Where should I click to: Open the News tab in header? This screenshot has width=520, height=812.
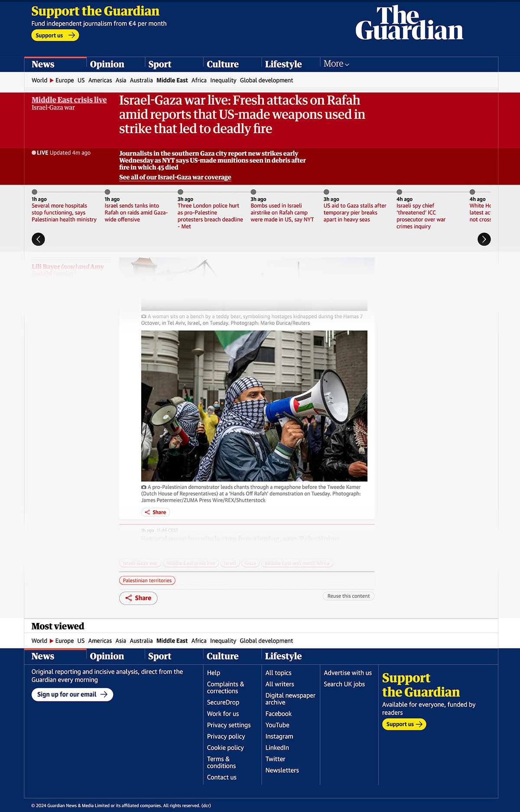pos(43,64)
